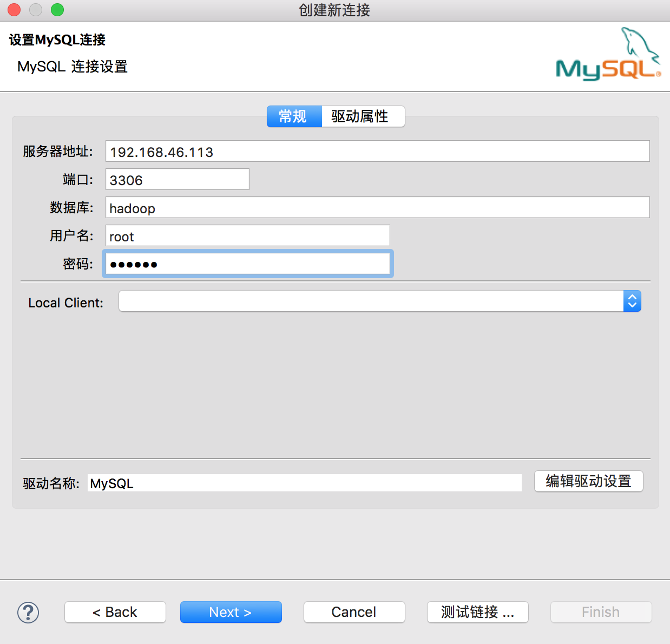Screen dimensions: 670x644
Task: Close the dialog with red button
Action: pos(14,10)
